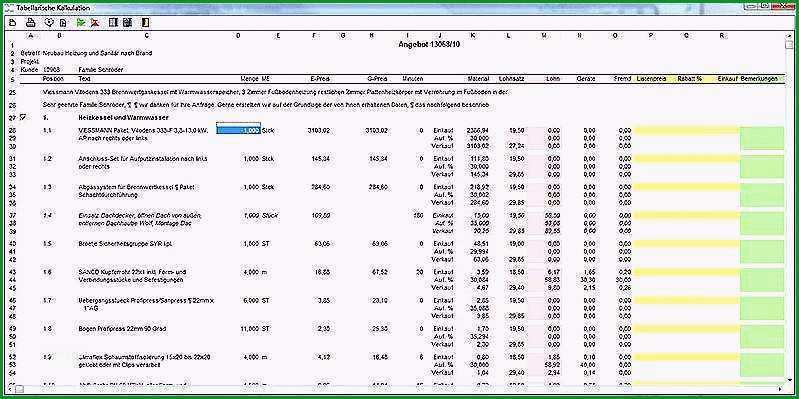
Task: Click the red flag toolbar icon
Action: (x=95, y=22)
